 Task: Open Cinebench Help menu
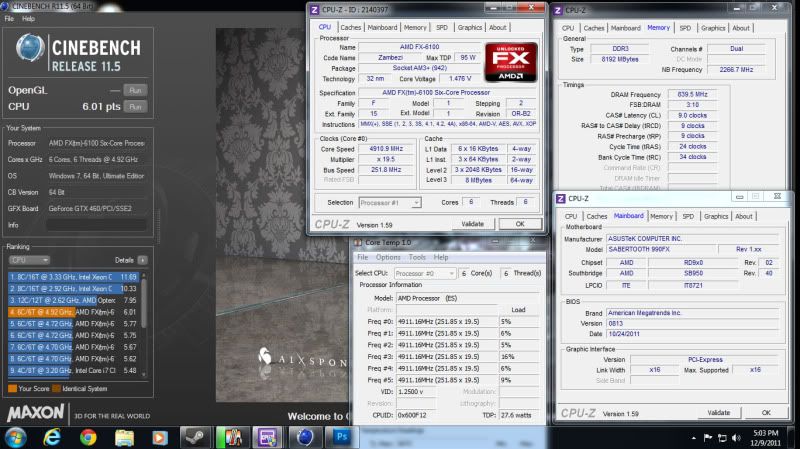[28, 18]
